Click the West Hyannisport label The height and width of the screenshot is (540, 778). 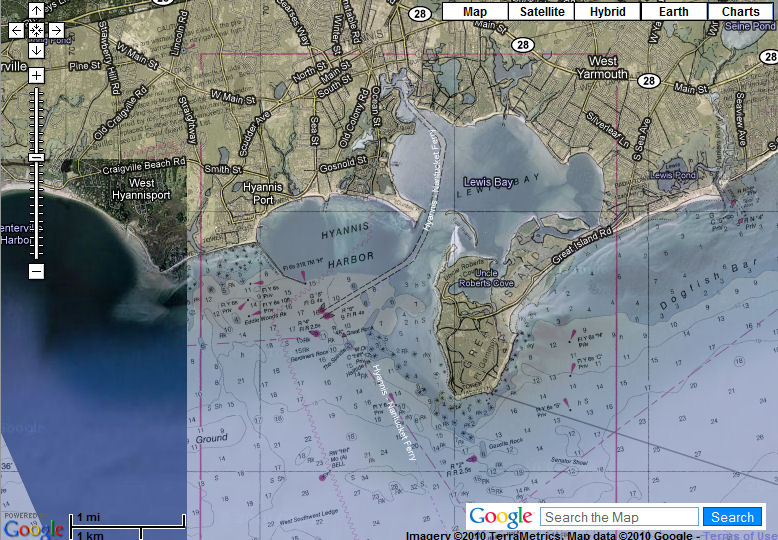pyautogui.click(x=141, y=189)
